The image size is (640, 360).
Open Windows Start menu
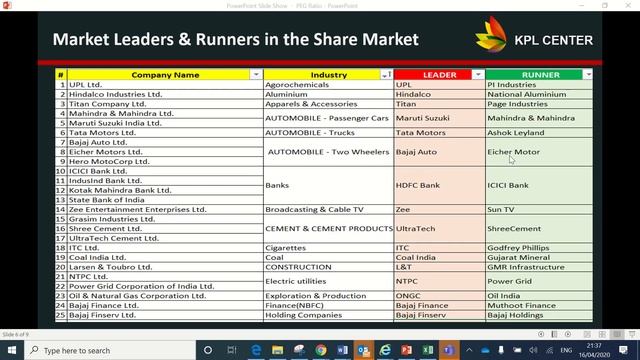pyautogui.click(x=12, y=350)
